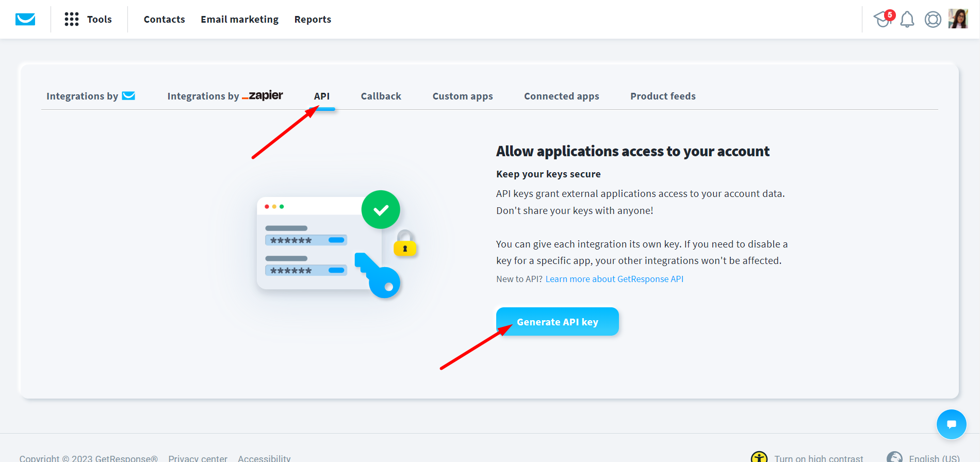Open the live chat bubble
Screen dimensions: 980x462
tap(951, 424)
